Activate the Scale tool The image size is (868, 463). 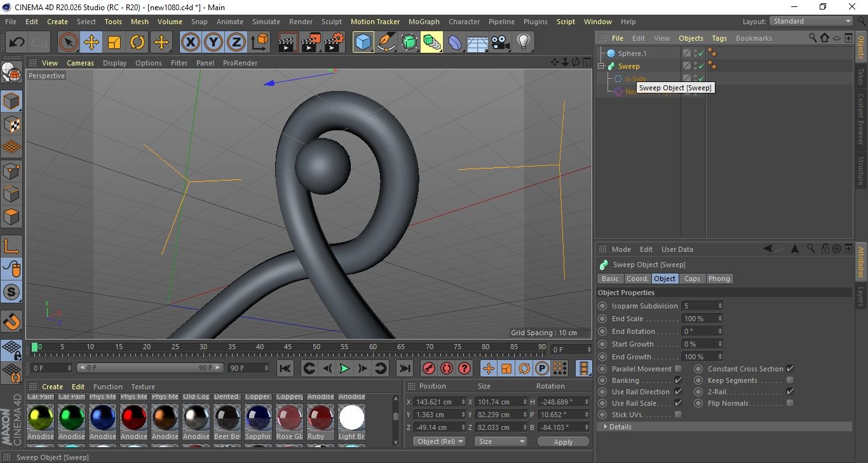[x=114, y=43]
